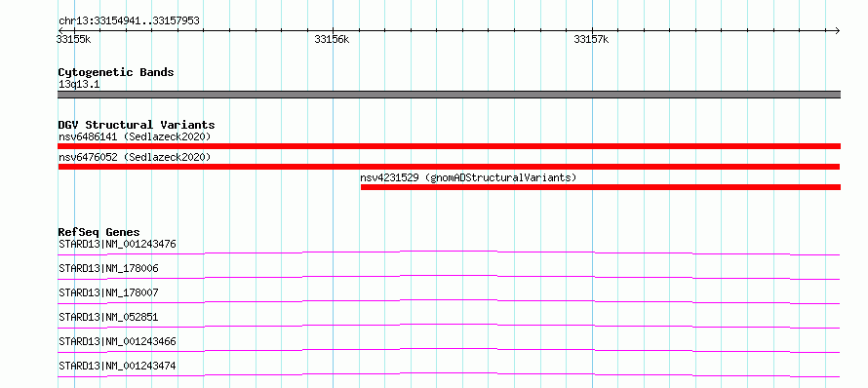
Task: Select the magenta line for STARD13|NM_001243474
Action: pos(449,374)
